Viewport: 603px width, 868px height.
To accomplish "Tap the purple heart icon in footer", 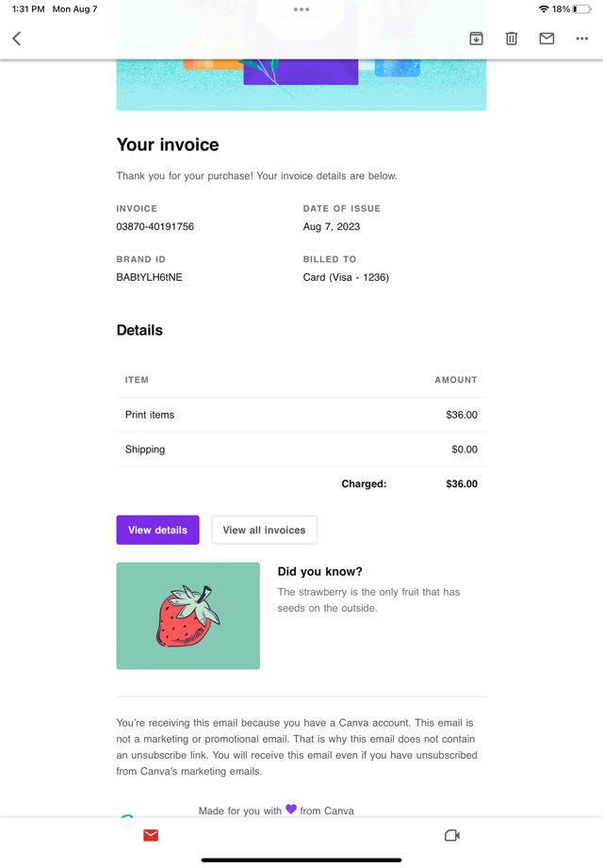I will (291, 810).
